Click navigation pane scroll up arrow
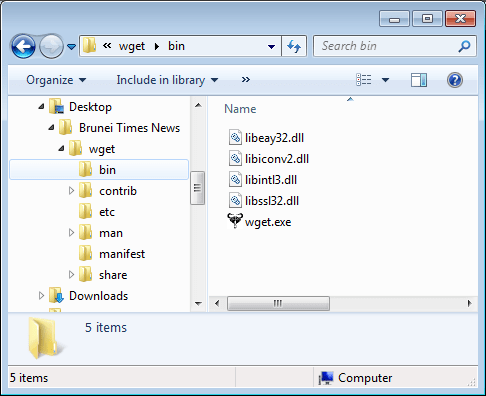The height and width of the screenshot is (396, 486). pyautogui.click(x=198, y=105)
